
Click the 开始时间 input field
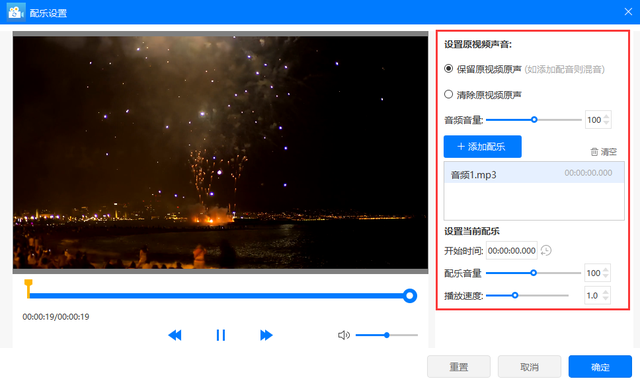click(x=511, y=250)
